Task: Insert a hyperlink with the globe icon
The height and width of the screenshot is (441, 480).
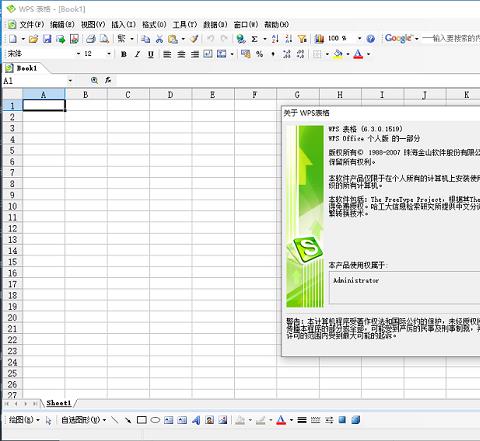Action: 241,39
